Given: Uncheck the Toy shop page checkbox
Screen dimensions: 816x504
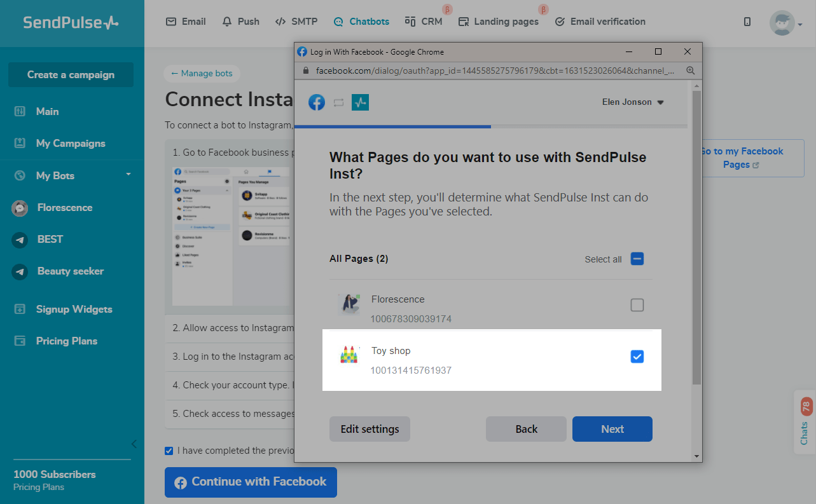Looking at the screenshot, I should point(637,357).
